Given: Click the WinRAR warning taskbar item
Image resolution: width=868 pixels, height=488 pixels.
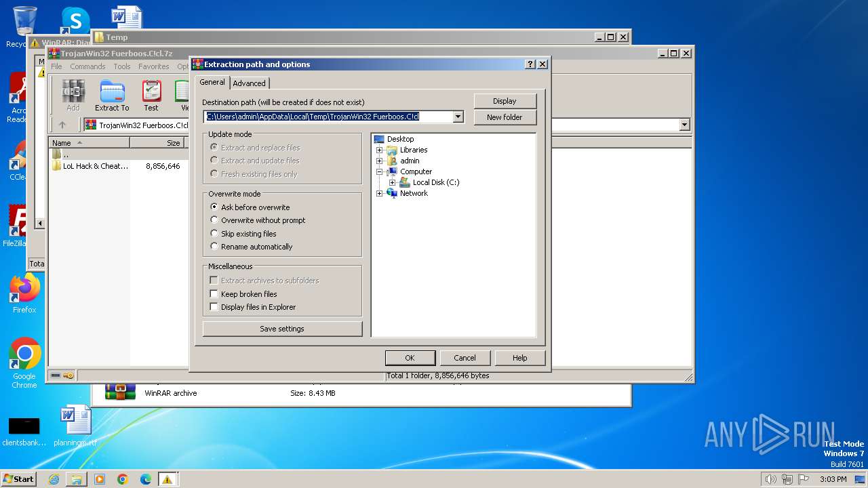Looking at the screenshot, I should [x=167, y=479].
